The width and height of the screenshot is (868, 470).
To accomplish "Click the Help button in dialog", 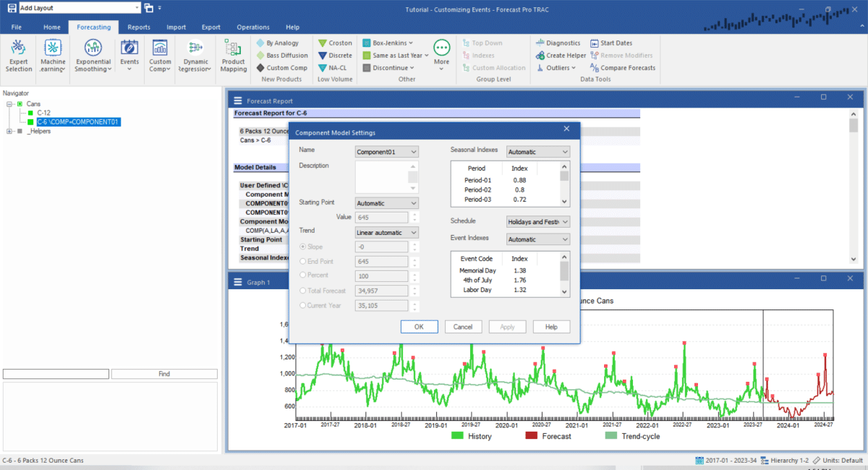I will click(x=551, y=327).
